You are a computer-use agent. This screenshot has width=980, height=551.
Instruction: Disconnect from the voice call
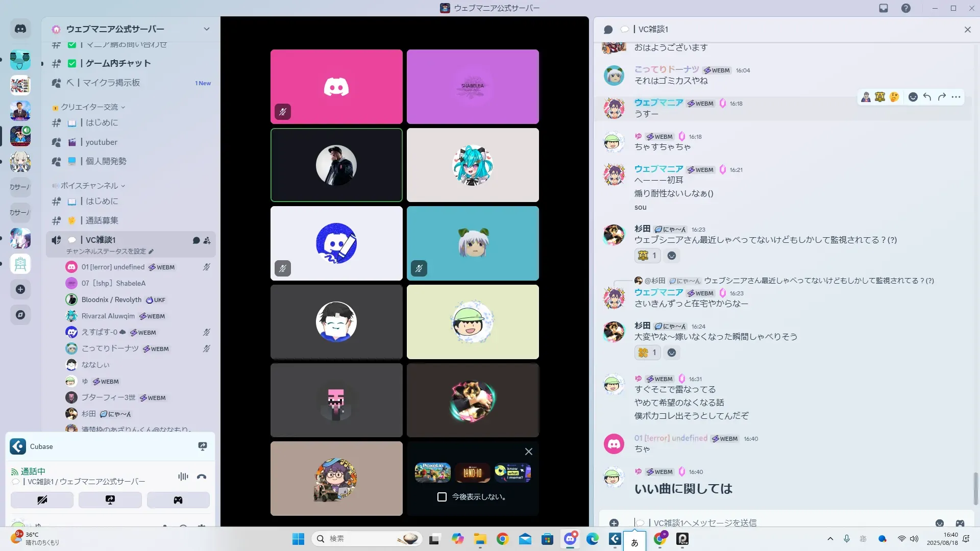pyautogui.click(x=202, y=477)
